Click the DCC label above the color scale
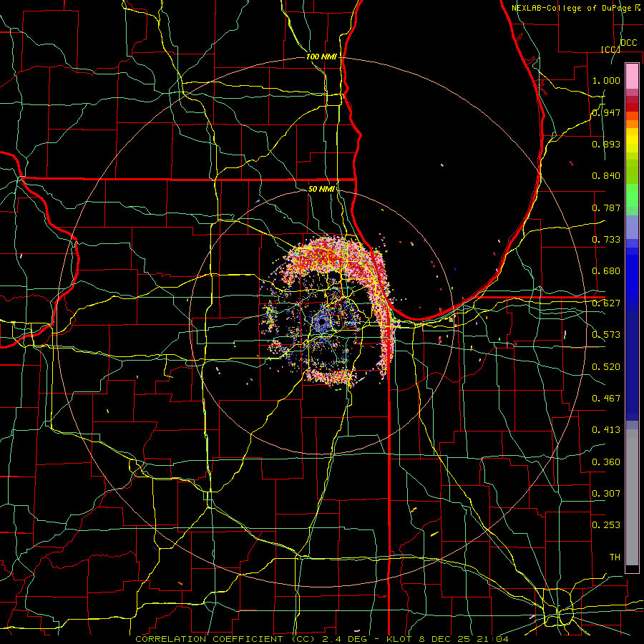Viewport: 644px width, 644px height. pos(629,43)
